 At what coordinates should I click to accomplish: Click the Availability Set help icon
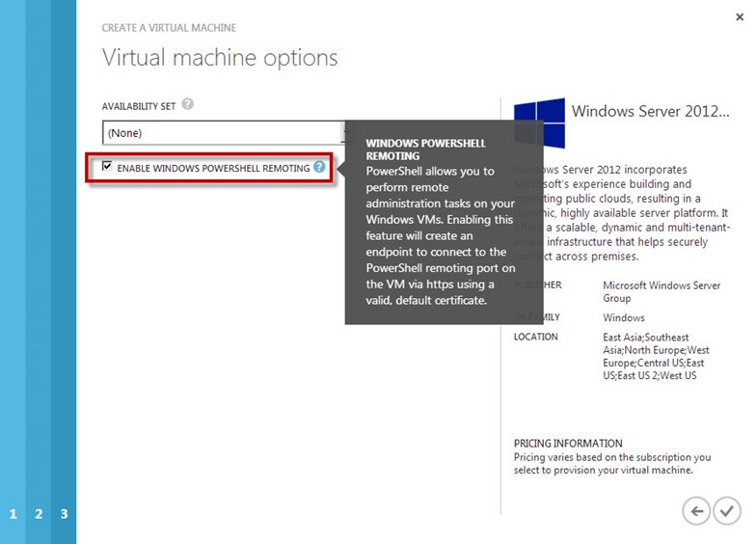coord(187,104)
